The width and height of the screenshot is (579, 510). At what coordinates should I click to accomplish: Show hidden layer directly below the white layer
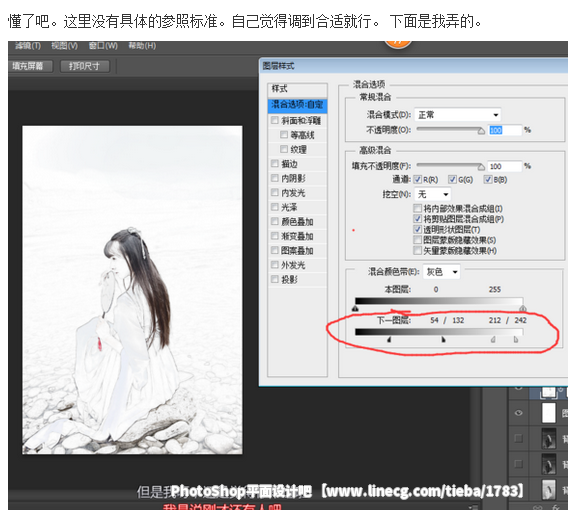pyautogui.click(x=518, y=438)
